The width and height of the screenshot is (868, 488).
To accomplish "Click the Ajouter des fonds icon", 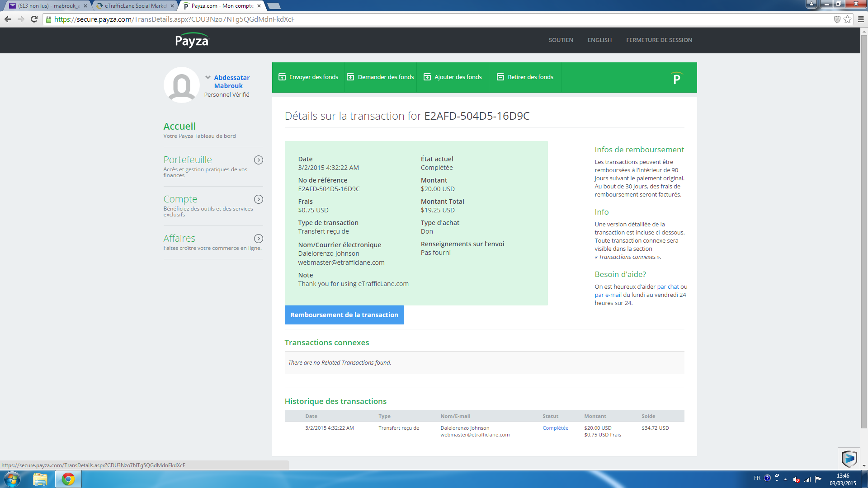I will (x=427, y=77).
